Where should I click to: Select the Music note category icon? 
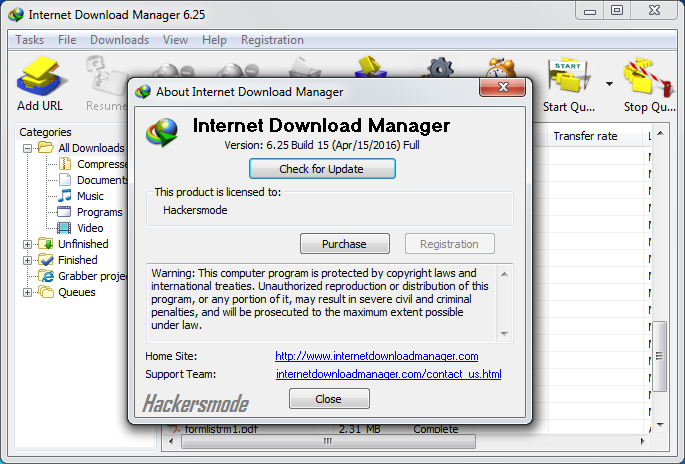pyautogui.click(x=65, y=196)
